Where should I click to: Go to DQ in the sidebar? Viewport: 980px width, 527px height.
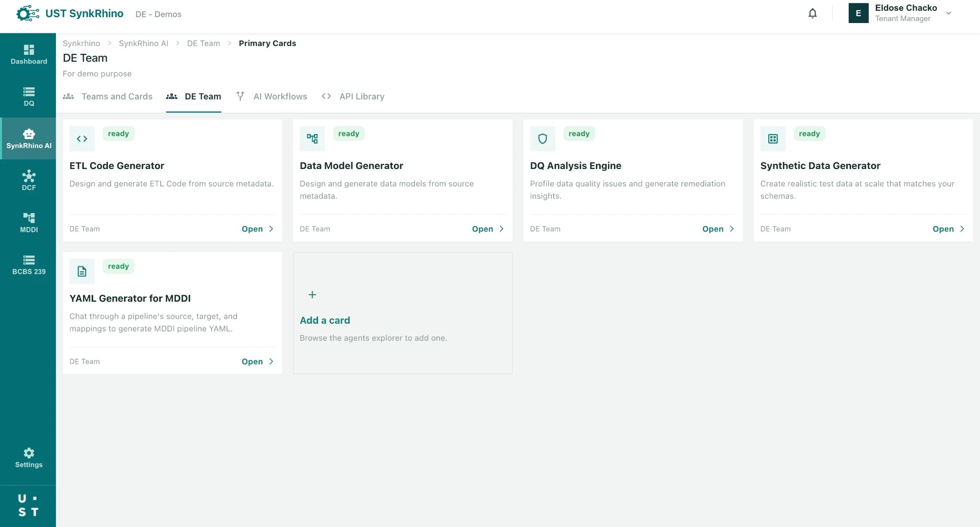(29, 96)
